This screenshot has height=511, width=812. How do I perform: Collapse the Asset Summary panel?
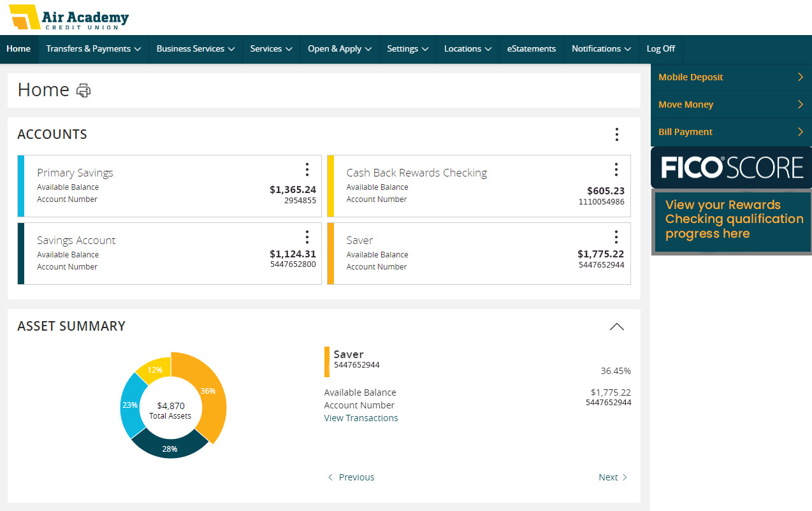tap(616, 327)
